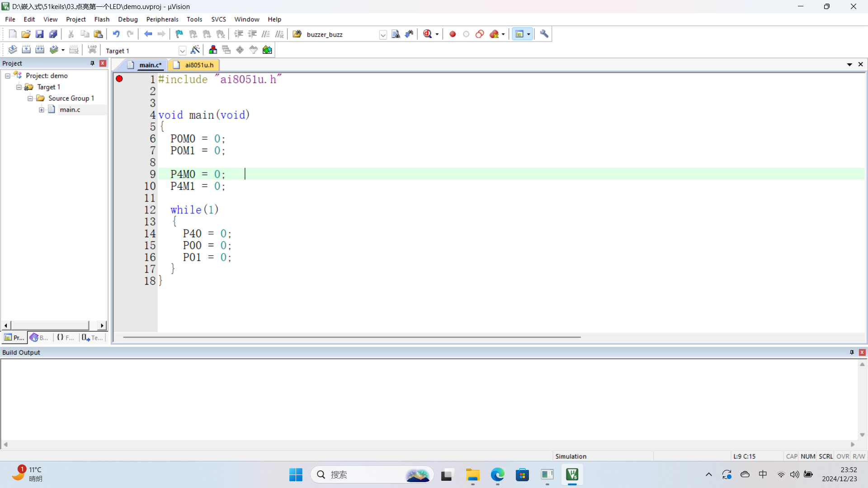Screen dimensions: 868x488
Task: Collapse the Source Group 1 node
Action: (x=30, y=99)
